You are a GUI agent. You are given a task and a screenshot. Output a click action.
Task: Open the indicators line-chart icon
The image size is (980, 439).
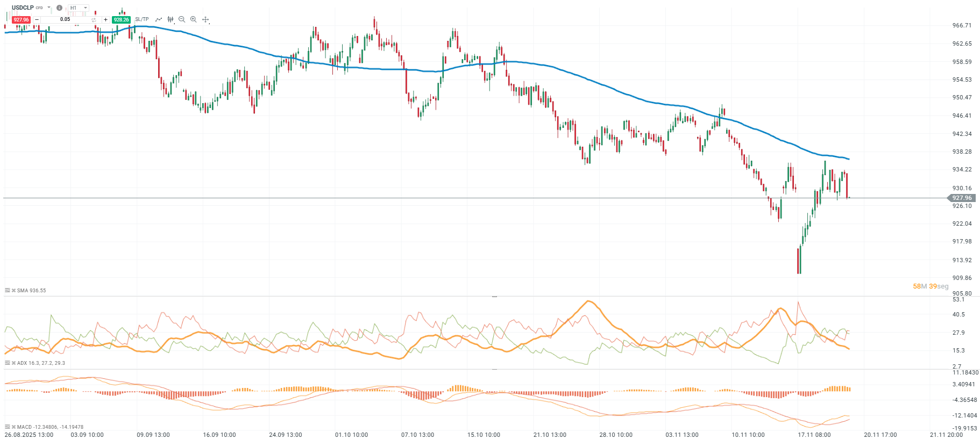159,19
